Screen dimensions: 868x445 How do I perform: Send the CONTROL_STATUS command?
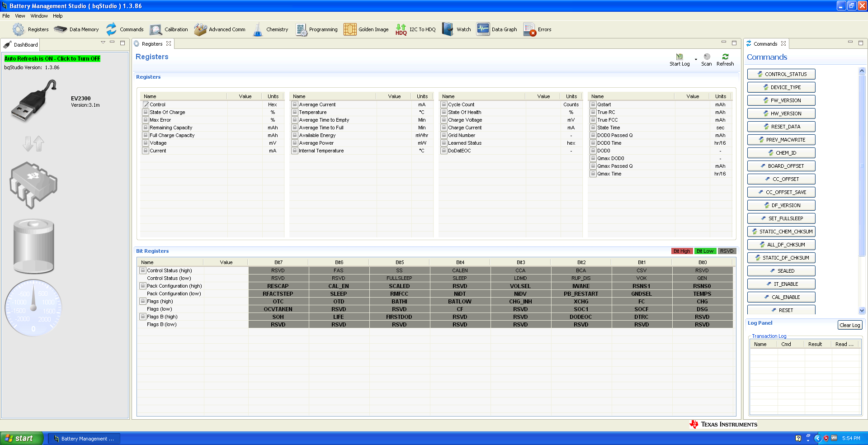781,74
